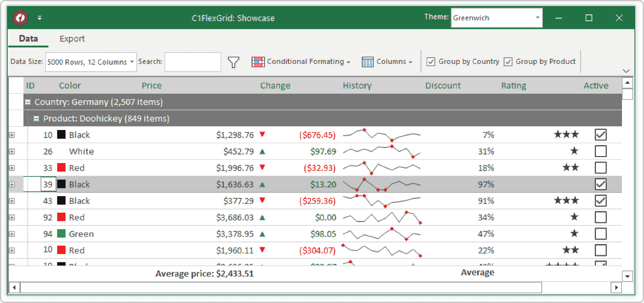
Task: Click the black color swatch for ID 43
Action: [62, 201]
